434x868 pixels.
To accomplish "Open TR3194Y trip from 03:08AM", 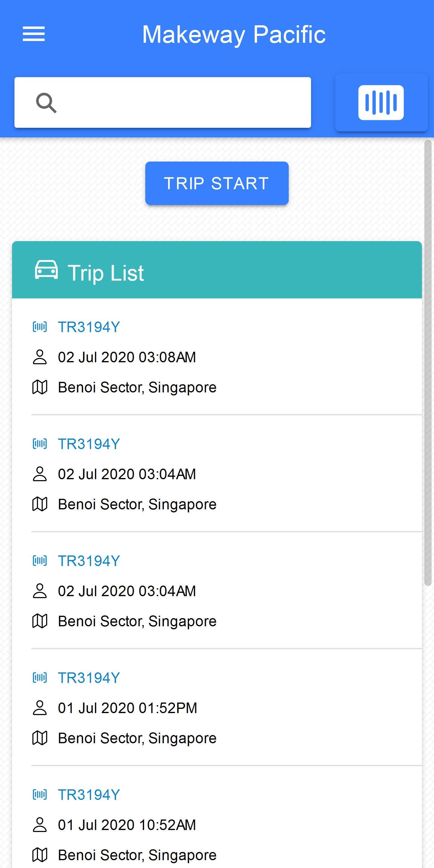I will 89,327.
